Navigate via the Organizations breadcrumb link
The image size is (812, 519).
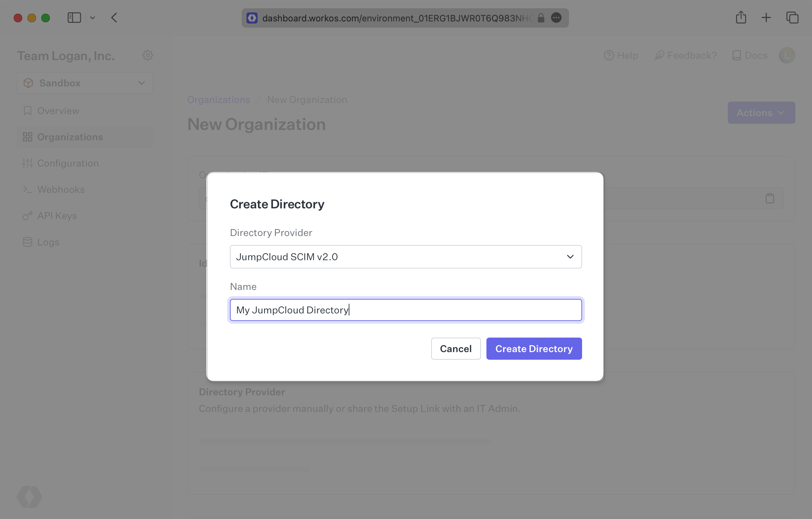[x=219, y=100]
